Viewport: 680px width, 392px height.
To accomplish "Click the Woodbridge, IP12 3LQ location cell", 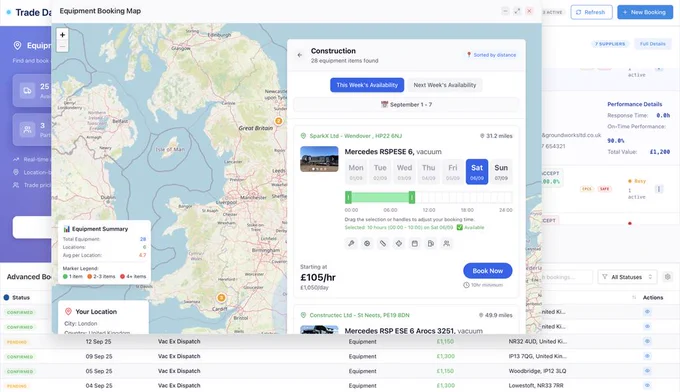I will click(x=537, y=371).
